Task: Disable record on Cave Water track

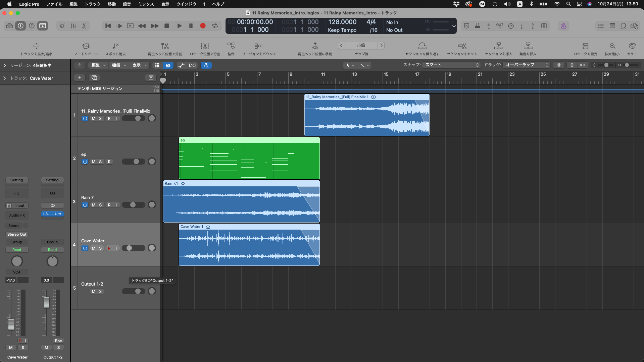Action: pos(109,248)
